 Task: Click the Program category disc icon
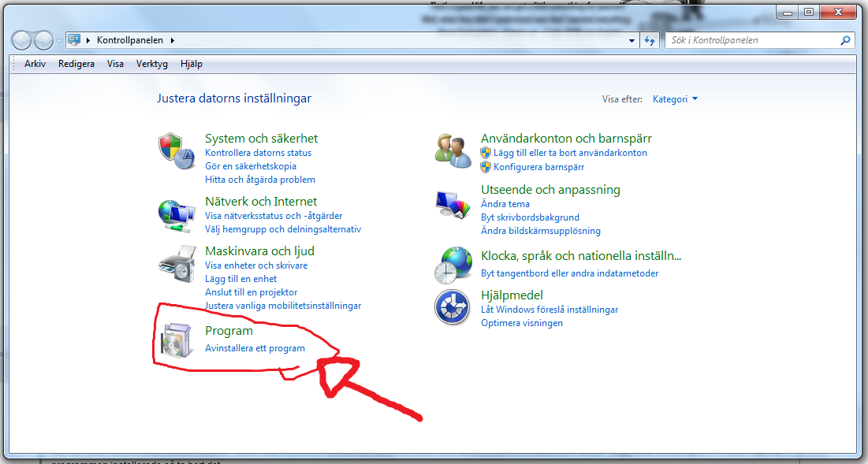[x=177, y=339]
